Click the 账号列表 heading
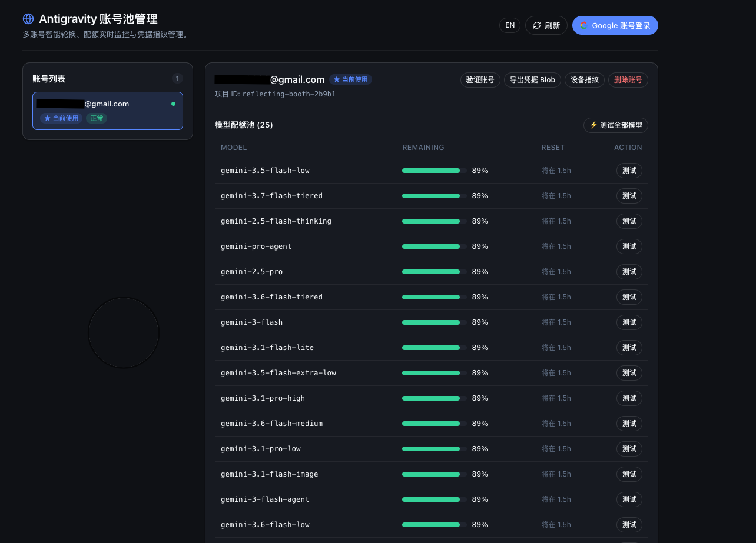This screenshot has width=756, height=543. [x=49, y=79]
